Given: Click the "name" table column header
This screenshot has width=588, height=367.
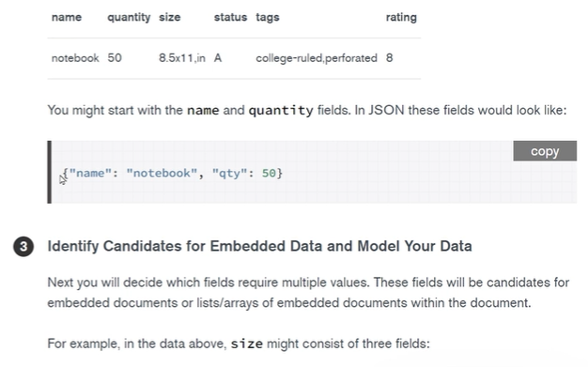Looking at the screenshot, I should [x=67, y=17].
